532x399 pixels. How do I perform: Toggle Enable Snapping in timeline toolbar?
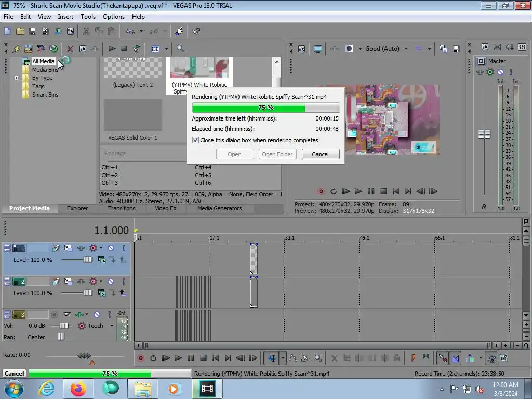[443, 358]
